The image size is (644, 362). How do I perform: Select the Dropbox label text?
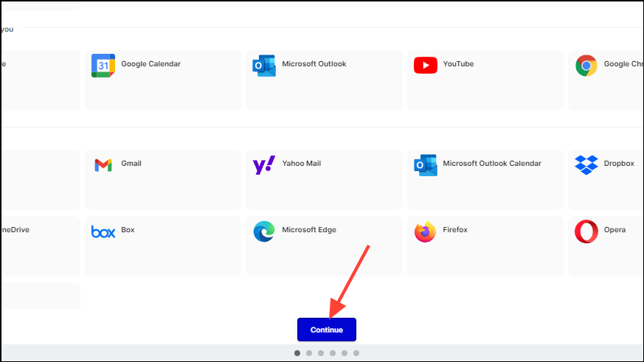point(619,163)
